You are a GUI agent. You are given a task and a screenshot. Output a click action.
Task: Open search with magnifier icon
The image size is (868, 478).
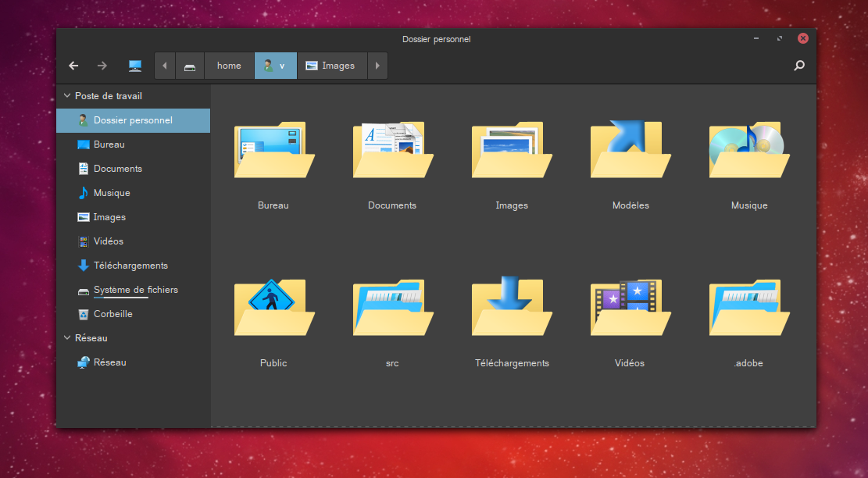799,66
